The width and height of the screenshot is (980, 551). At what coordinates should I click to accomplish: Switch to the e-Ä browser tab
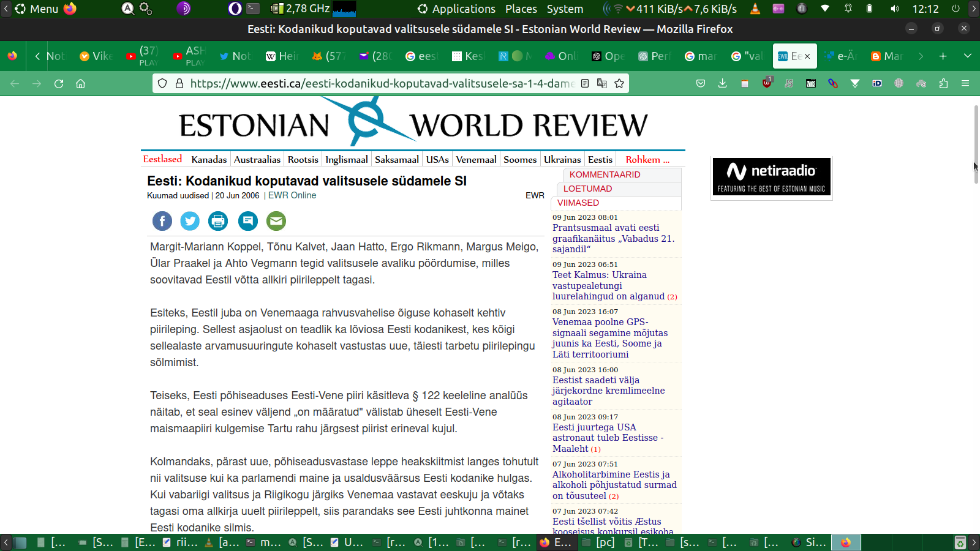point(840,56)
